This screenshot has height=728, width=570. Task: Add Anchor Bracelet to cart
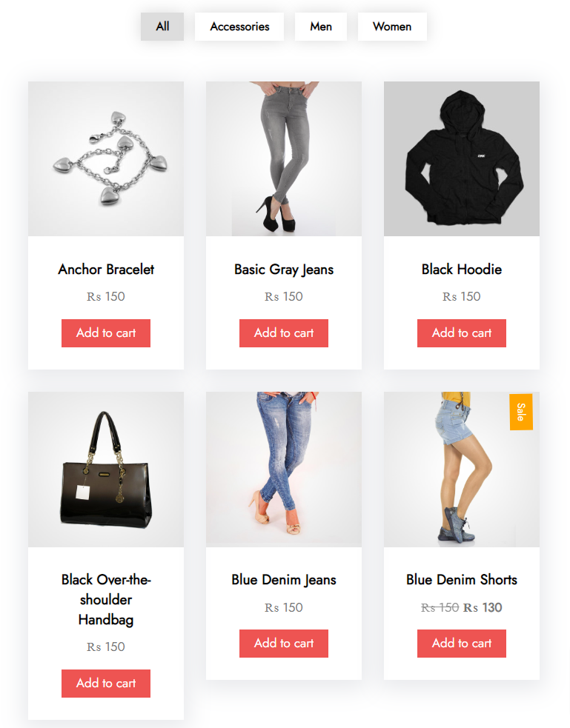pos(106,333)
